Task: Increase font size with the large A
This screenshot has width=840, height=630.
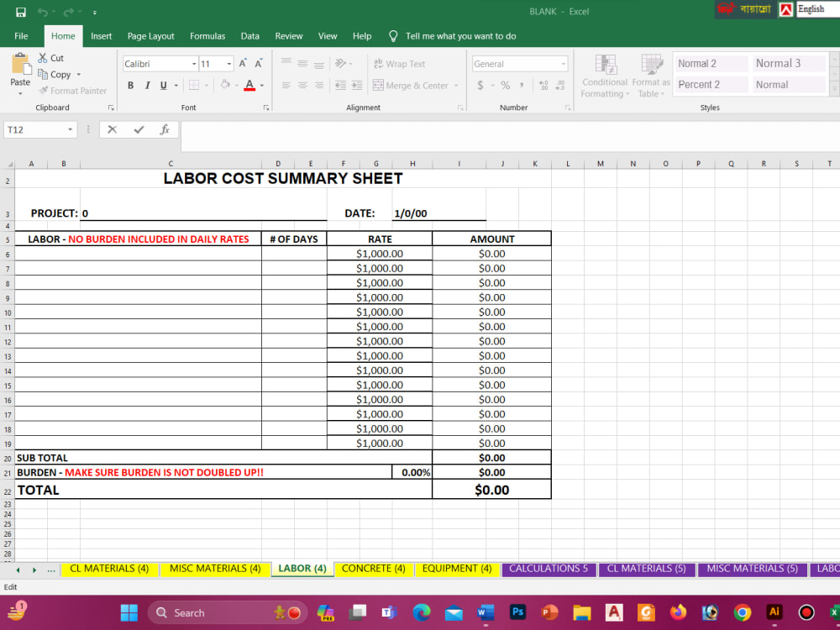Action: (243, 64)
